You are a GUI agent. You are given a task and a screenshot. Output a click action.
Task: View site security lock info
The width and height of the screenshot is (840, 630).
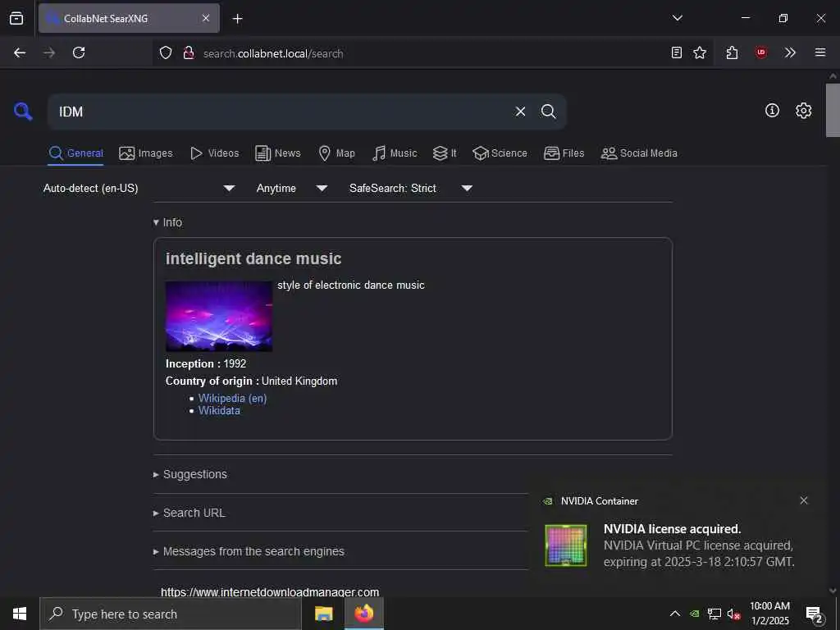(x=189, y=53)
